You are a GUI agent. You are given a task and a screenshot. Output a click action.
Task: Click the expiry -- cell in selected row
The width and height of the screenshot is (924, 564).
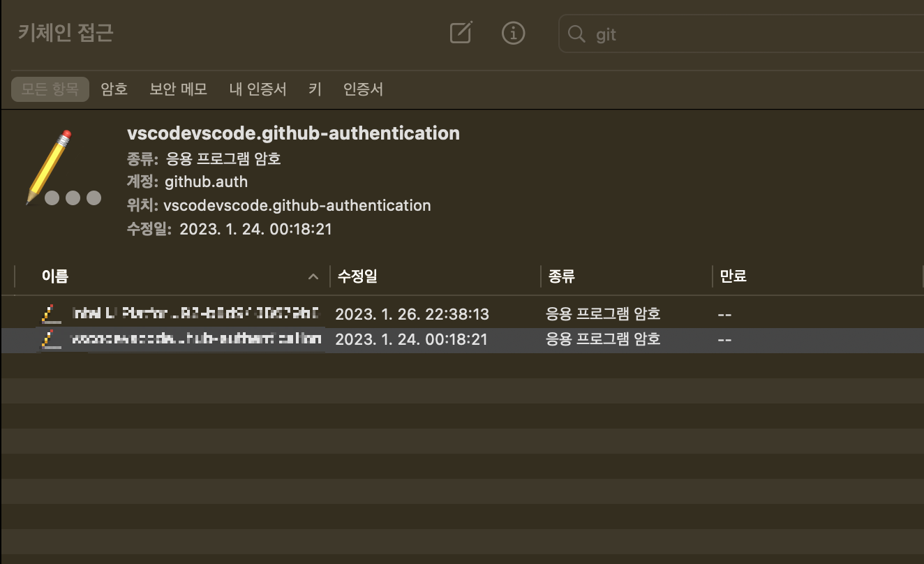click(x=724, y=340)
